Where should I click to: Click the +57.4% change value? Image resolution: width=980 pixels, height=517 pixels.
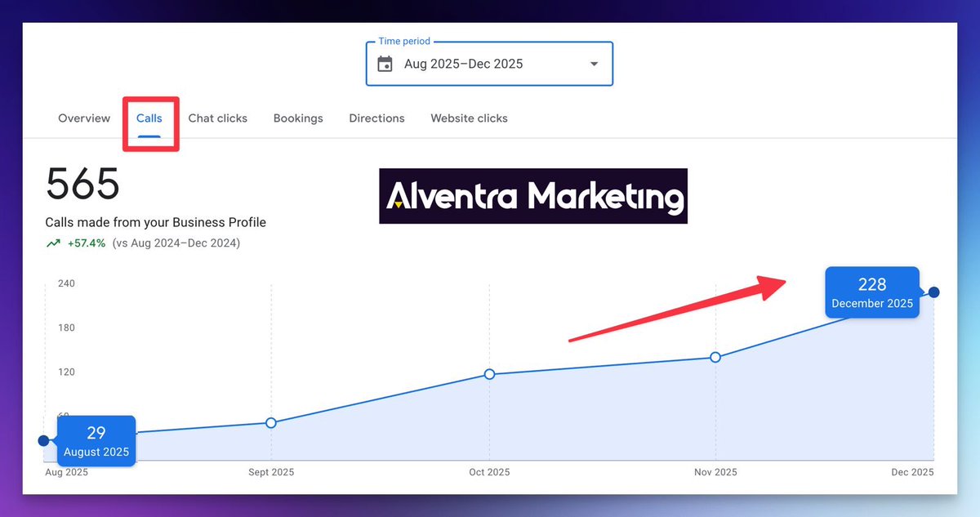(x=87, y=243)
